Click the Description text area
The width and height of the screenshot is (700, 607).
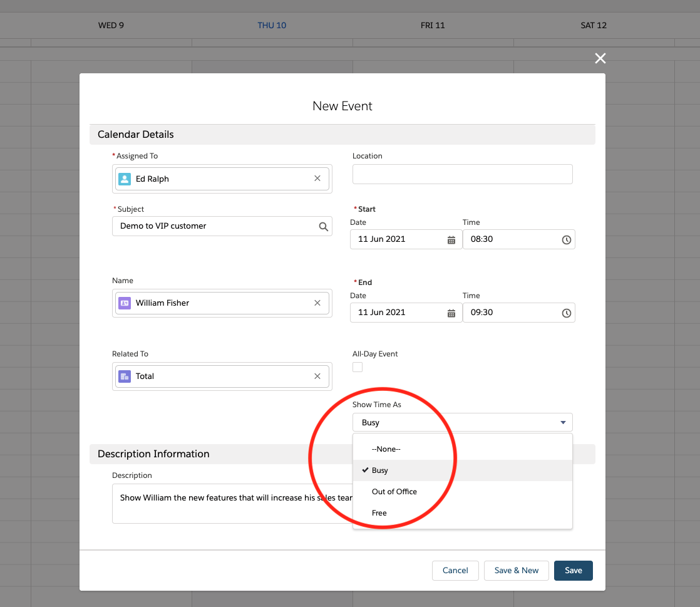(x=232, y=504)
